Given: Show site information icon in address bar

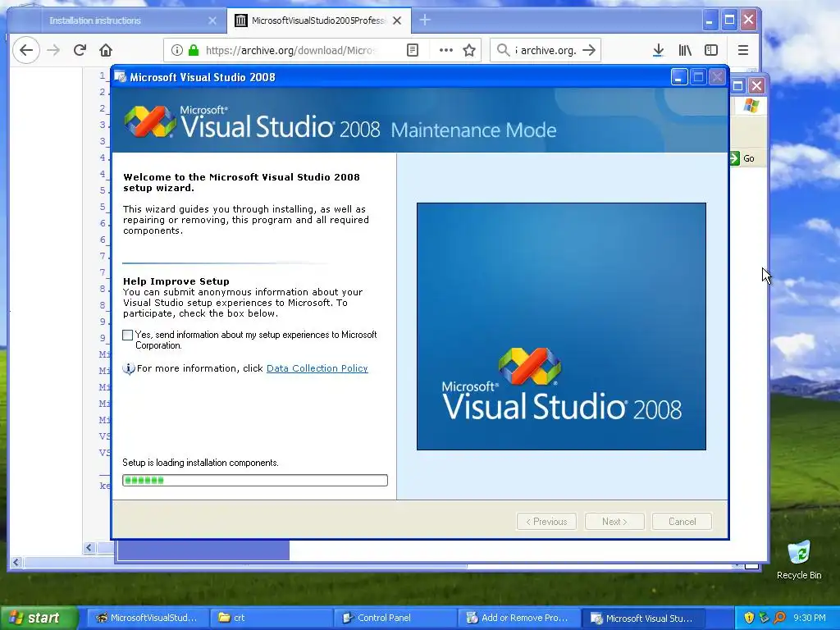Looking at the screenshot, I should [x=177, y=50].
